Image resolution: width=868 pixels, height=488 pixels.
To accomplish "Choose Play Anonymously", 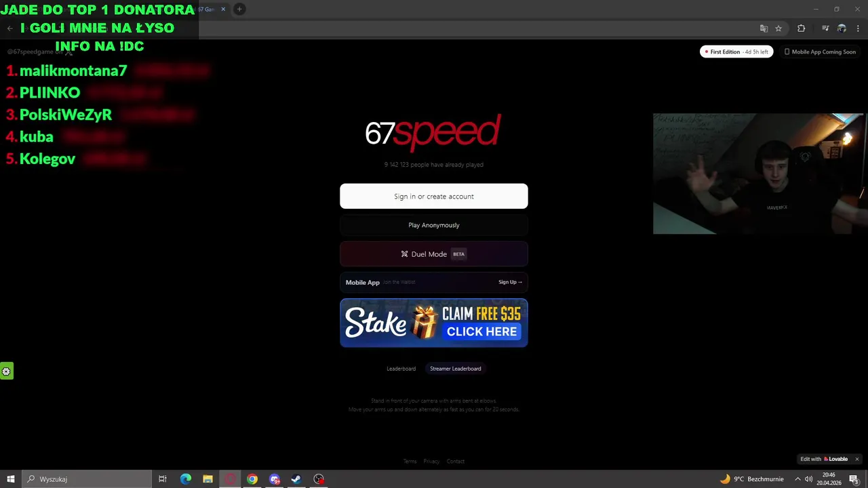I will coord(433,225).
